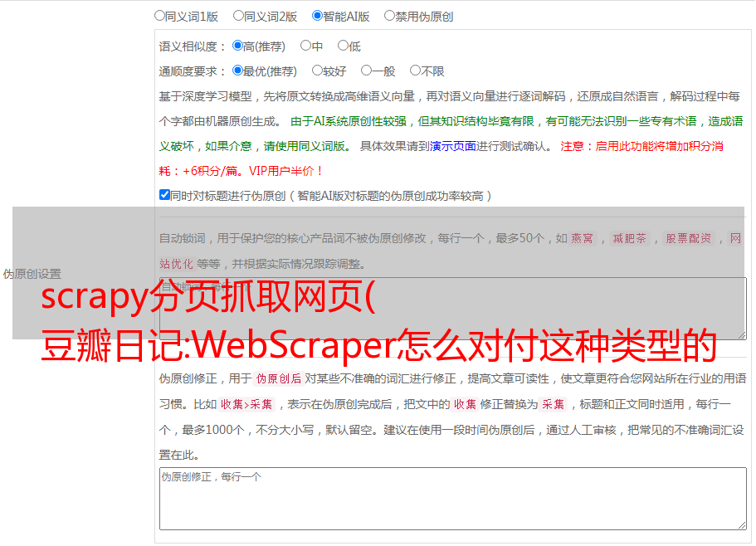
Task: Click the 语义相似度 label
Action: click(193, 46)
